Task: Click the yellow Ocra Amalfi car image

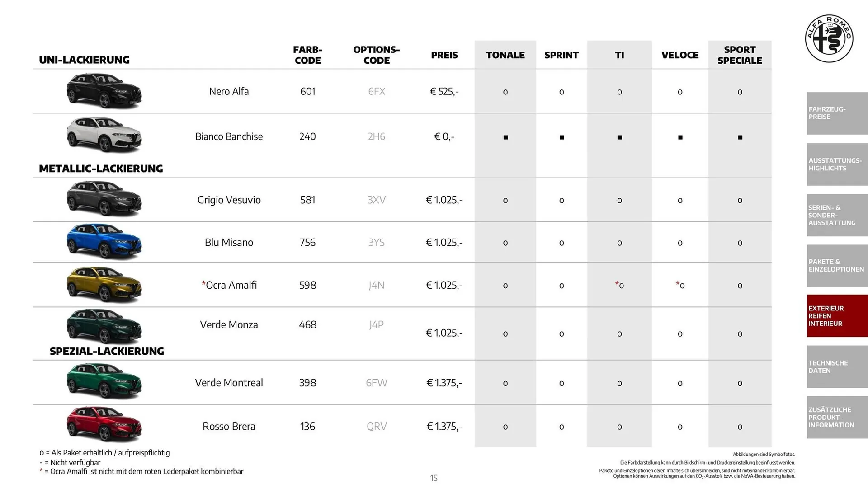Action: 104,285
